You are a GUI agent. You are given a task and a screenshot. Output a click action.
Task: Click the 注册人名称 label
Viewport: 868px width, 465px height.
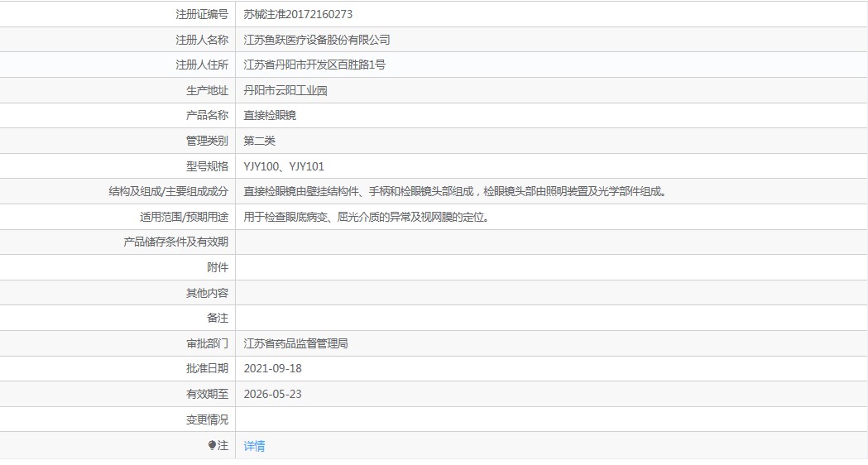202,40
